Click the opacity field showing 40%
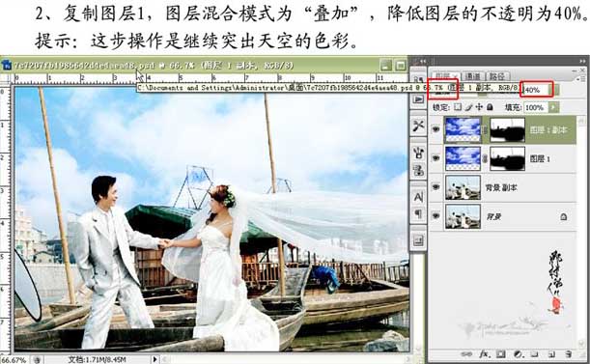Screen dimensions: 590x364 tap(536, 90)
